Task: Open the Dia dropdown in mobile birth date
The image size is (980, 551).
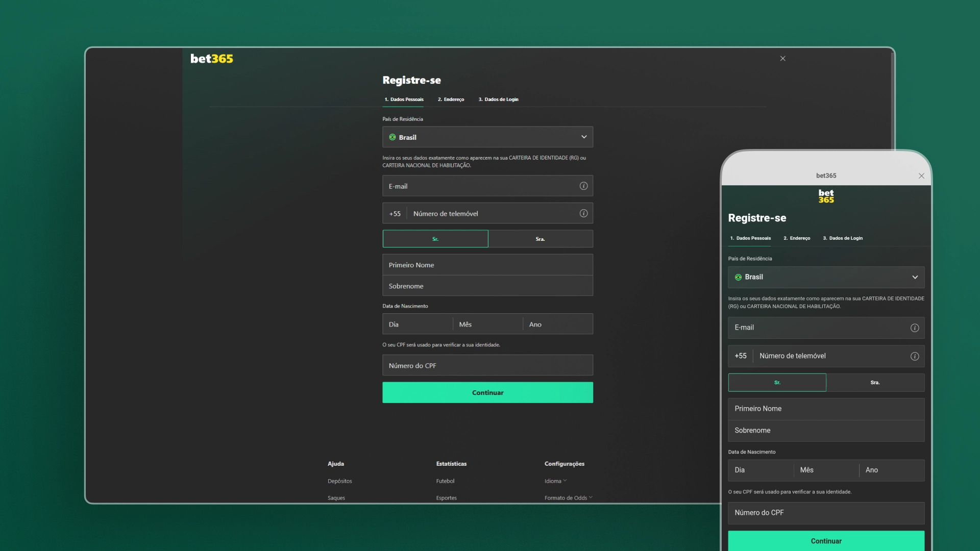Action: (x=761, y=470)
